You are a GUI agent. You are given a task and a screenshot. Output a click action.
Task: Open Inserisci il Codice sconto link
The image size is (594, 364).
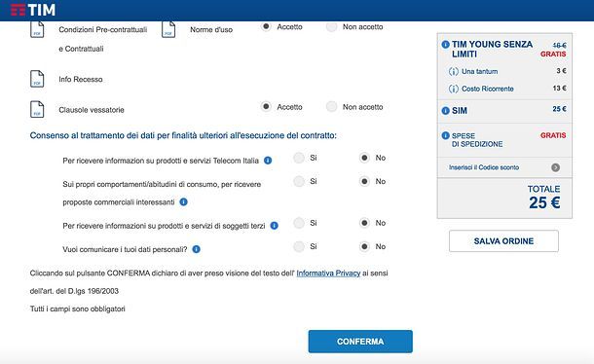point(484,167)
